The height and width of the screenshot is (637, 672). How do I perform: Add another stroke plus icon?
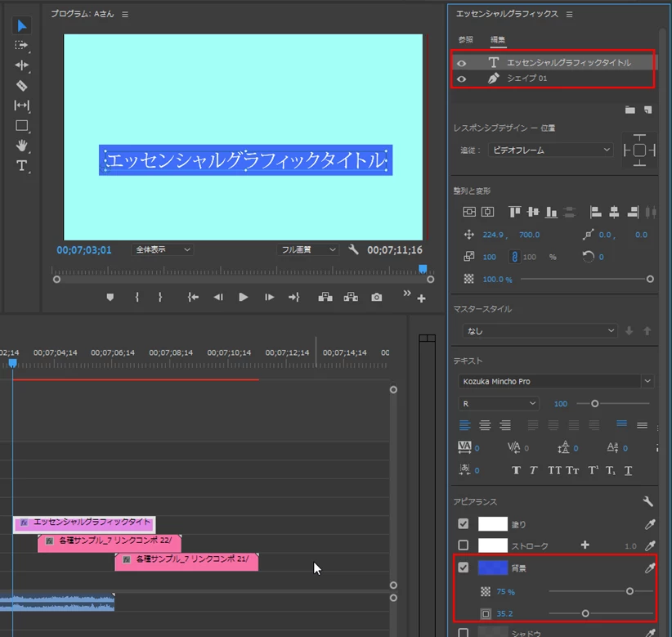[x=585, y=545]
